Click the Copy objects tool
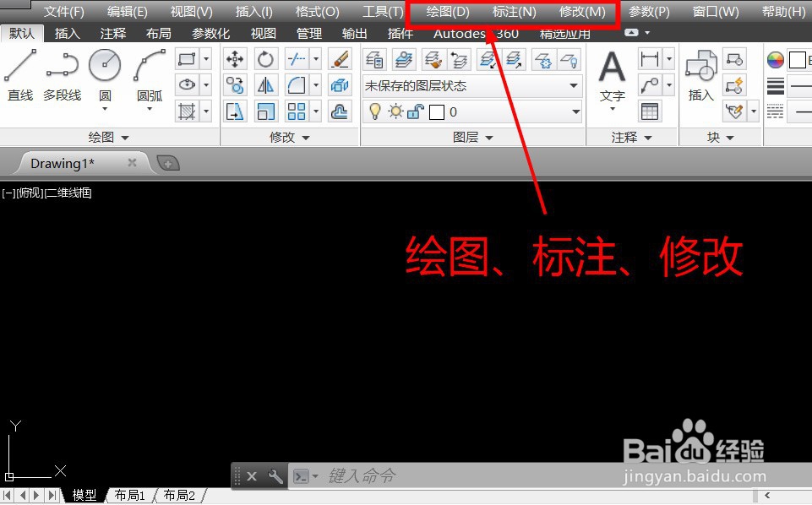This screenshot has height=505, width=812. point(235,84)
